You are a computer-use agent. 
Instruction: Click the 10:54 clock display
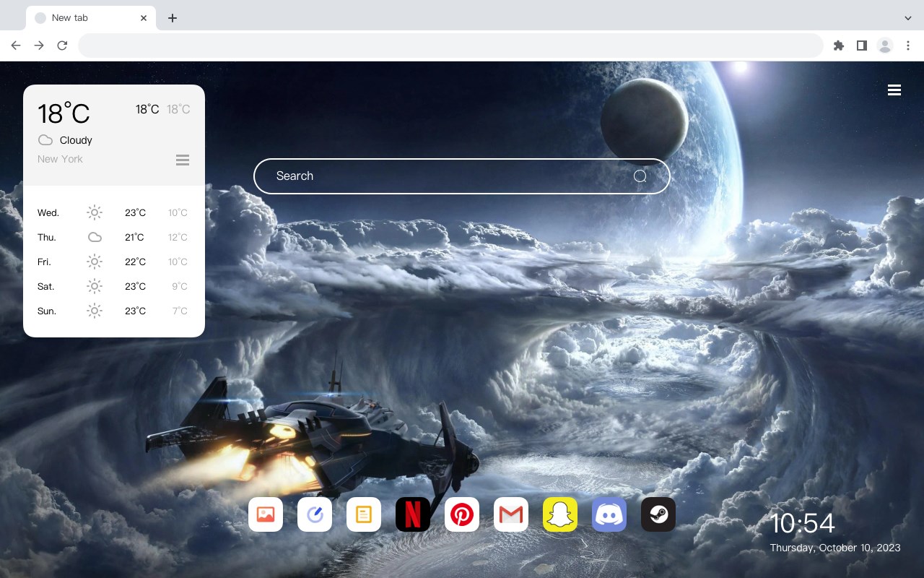[x=802, y=523]
